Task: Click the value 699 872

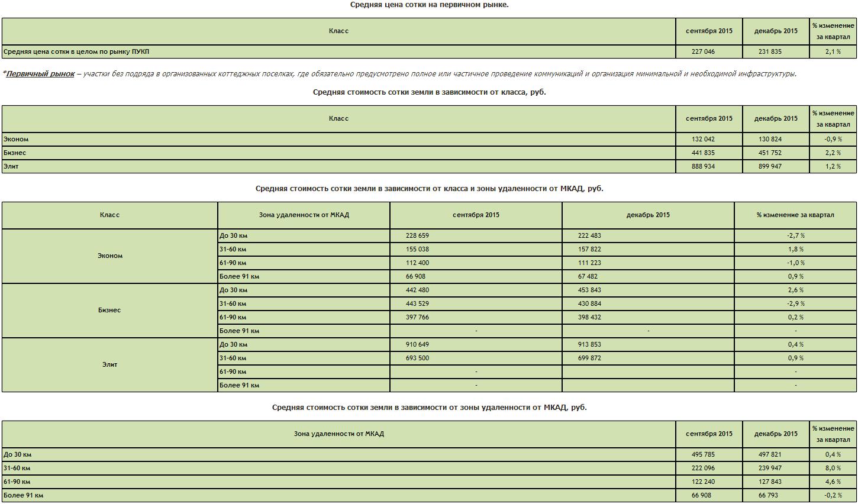Action: click(x=589, y=358)
